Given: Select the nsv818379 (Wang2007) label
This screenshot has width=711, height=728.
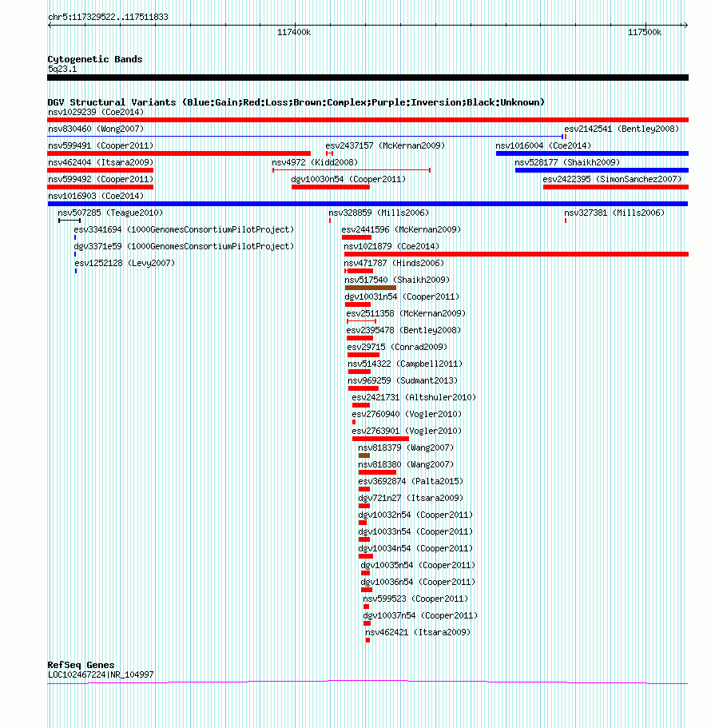Looking at the screenshot, I should (406, 448).
